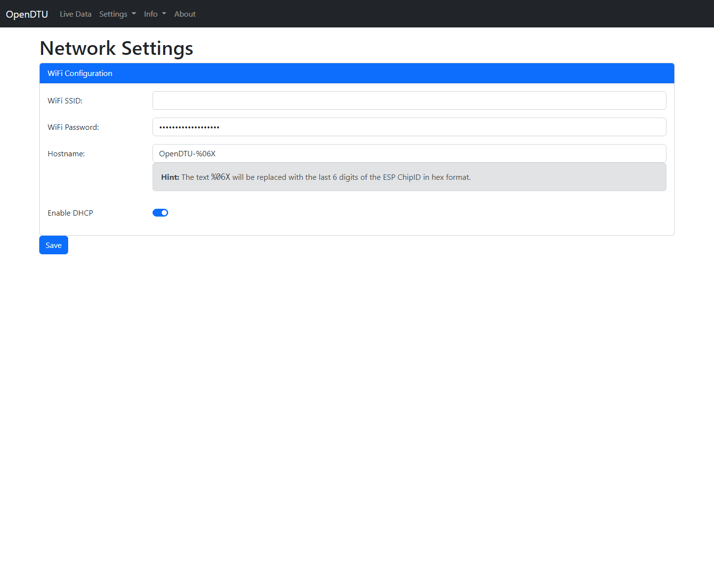Disable the Enable DHCP switch
Image resolution: width=714 pixels, height=588 pixels.
click(160, 213)
